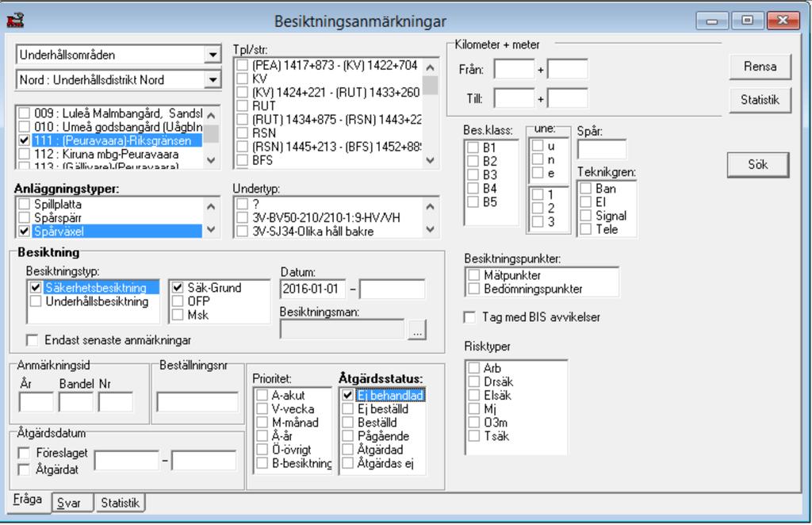Check the 'u' option under une

pyautogui.click(x=538, y=145)
